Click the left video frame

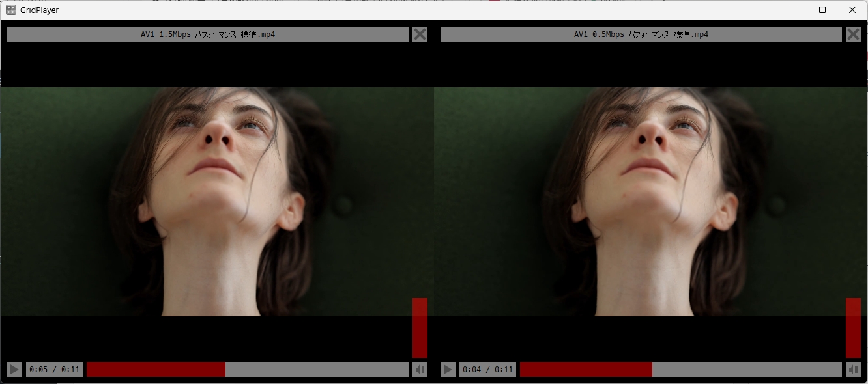coord(217,202)
